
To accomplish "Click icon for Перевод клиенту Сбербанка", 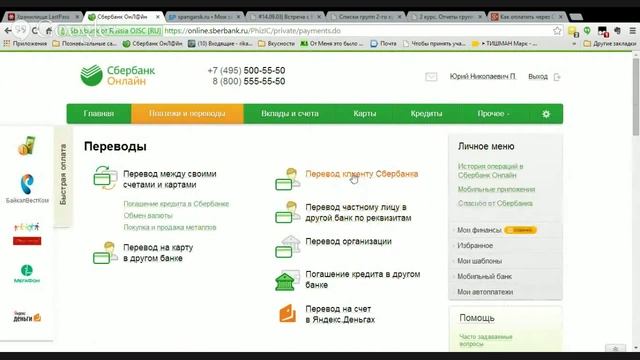I will (287, 179).
